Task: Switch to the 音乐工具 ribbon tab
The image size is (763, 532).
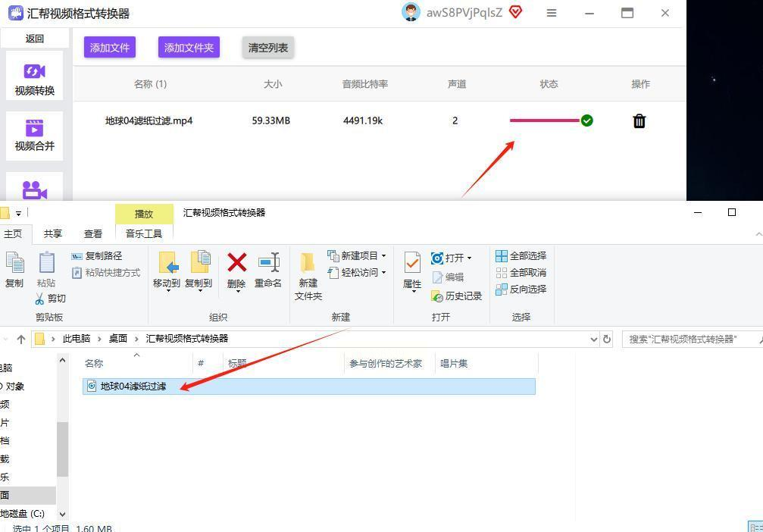Action: (143, 233)
